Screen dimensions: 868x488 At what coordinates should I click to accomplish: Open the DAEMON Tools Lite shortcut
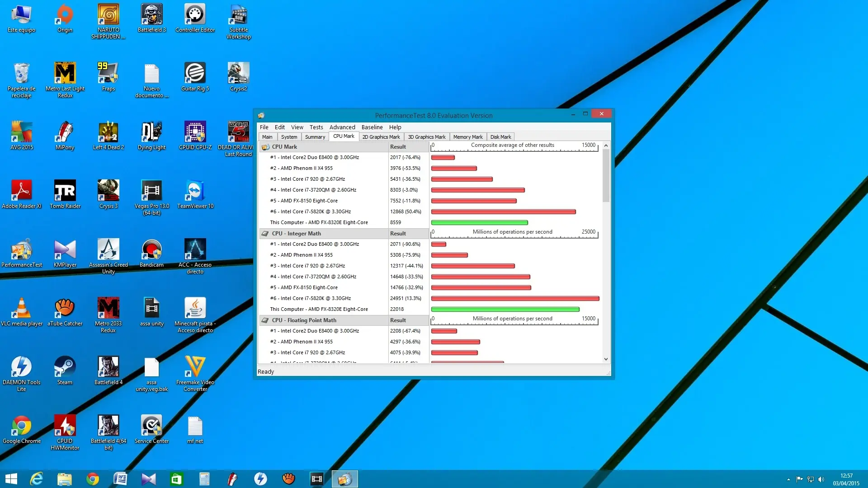point(21,374)
